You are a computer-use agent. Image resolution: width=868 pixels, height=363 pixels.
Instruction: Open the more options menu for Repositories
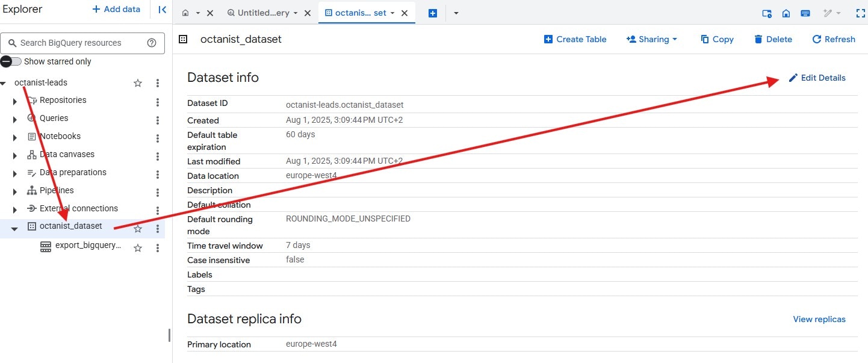(x=158, y=102)
